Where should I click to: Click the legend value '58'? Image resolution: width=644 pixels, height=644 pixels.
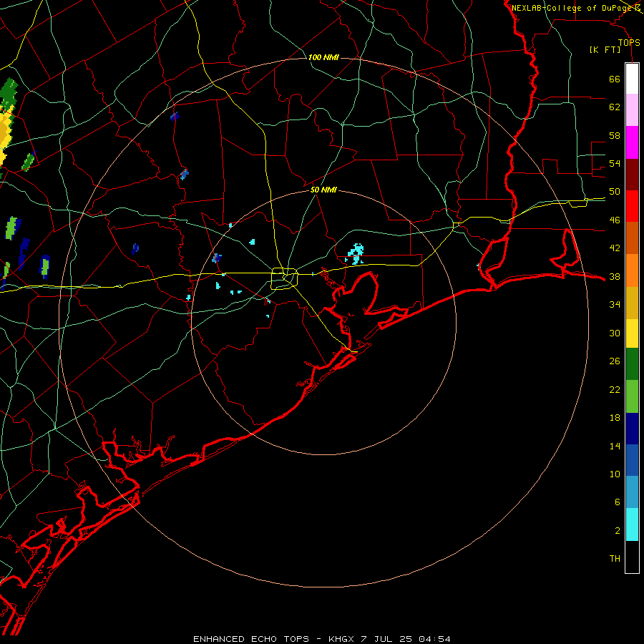point(615,135)
